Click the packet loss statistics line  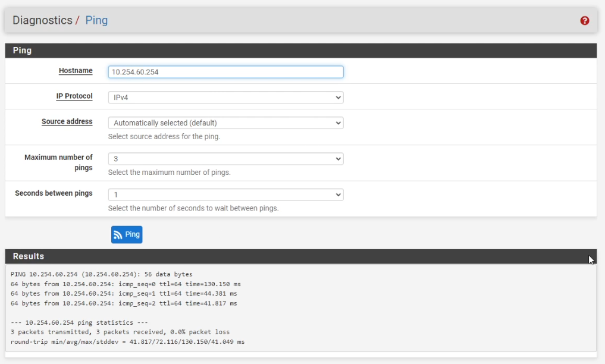[x=120, y=332]
